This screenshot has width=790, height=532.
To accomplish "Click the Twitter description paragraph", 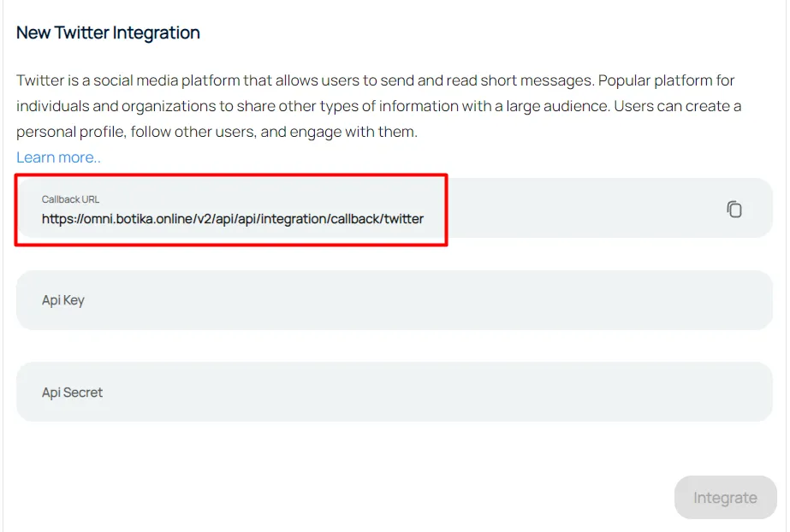I will (379, 106).
